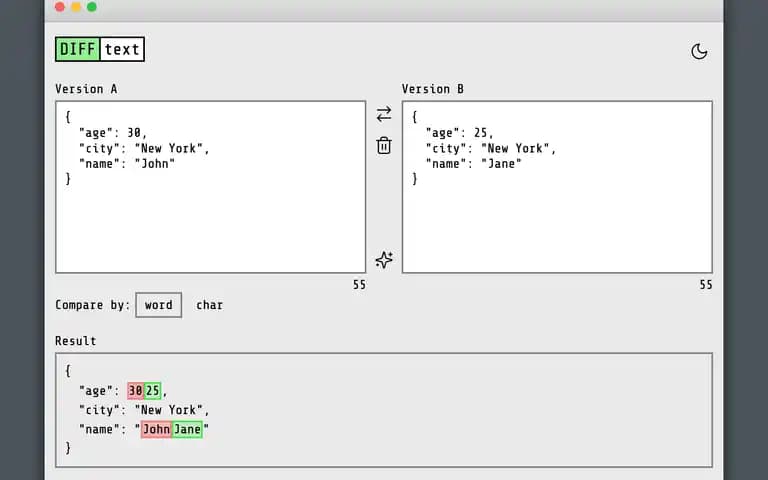
Task: Click the 'Version B' label
Action: pos(433,89)
